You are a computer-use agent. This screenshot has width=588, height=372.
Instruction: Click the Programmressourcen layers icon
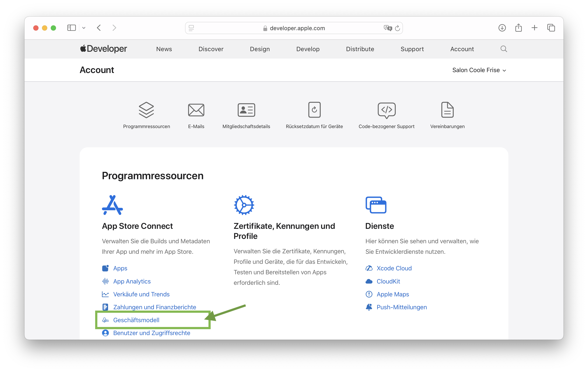point(146,110)
